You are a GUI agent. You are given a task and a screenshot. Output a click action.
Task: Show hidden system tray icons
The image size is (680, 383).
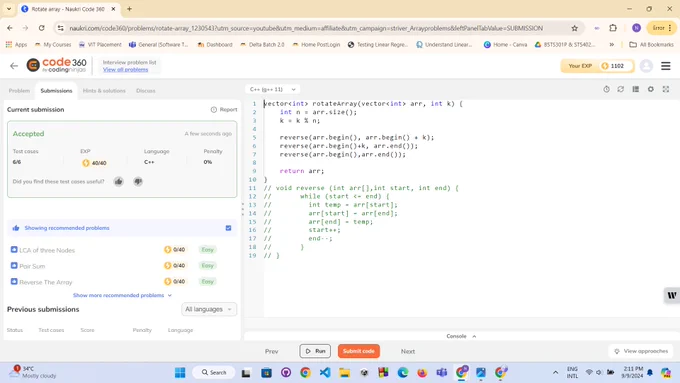point(555,372)
